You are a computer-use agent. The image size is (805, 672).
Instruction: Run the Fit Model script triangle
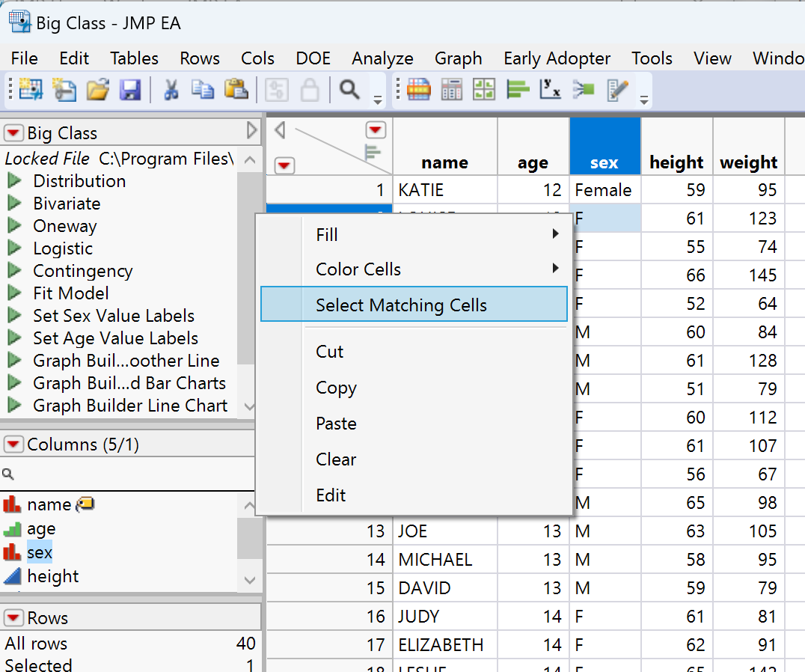tap(14, 293)
